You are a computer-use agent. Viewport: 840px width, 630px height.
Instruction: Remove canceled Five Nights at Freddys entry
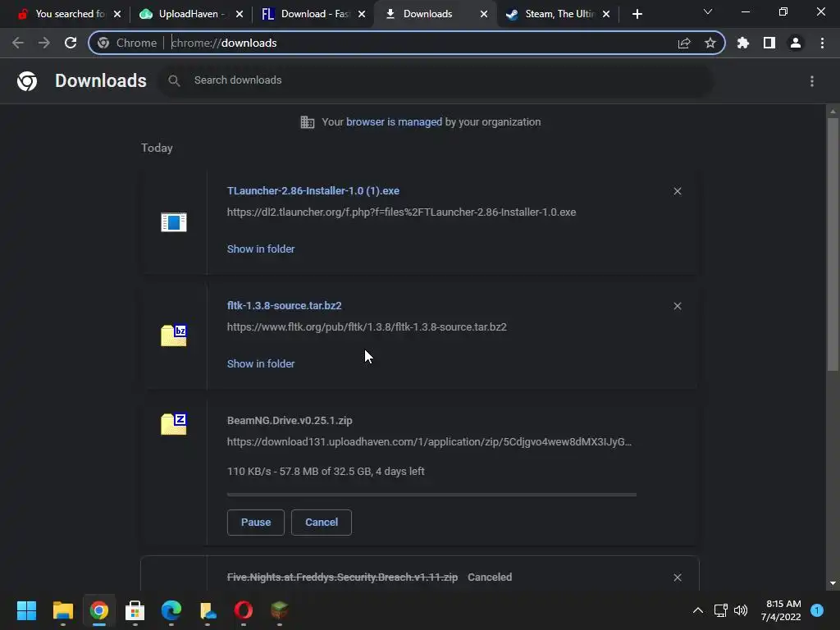point(678,577)
